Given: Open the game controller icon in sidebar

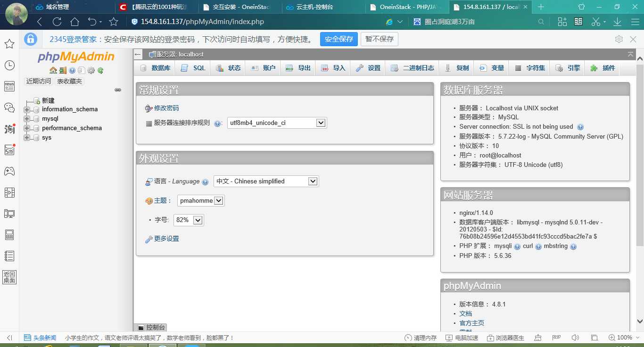Looking at the screenshot, I should 9,171.
